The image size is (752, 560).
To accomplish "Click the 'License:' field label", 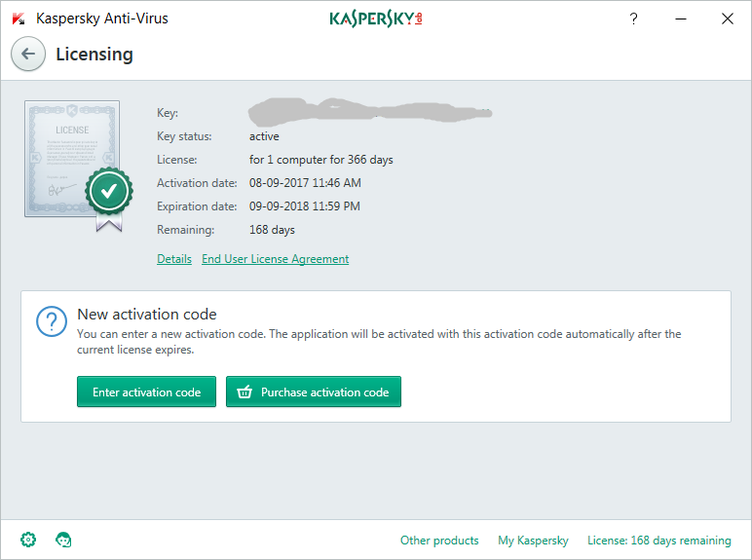I will 176,160.
